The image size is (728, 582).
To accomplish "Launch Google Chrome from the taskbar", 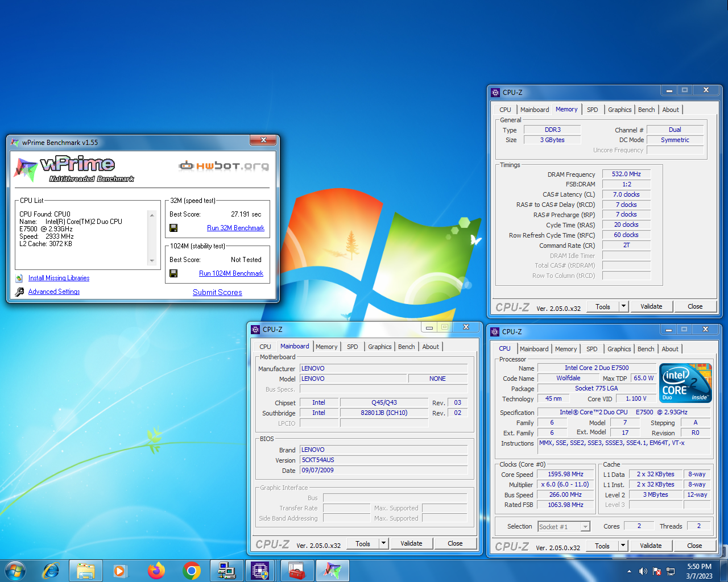I will click(x=192, y=571).
